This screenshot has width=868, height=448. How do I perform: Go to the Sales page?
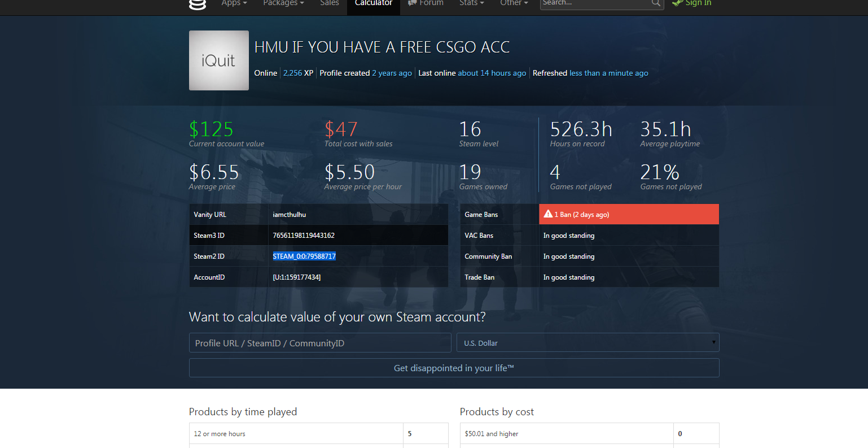click(x=329, y=3)
